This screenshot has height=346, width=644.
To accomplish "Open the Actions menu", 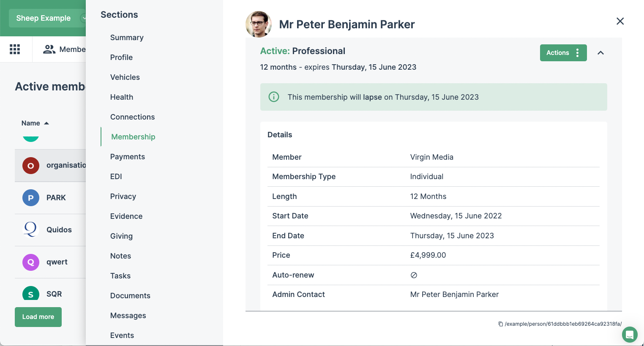I will (563, 53).
